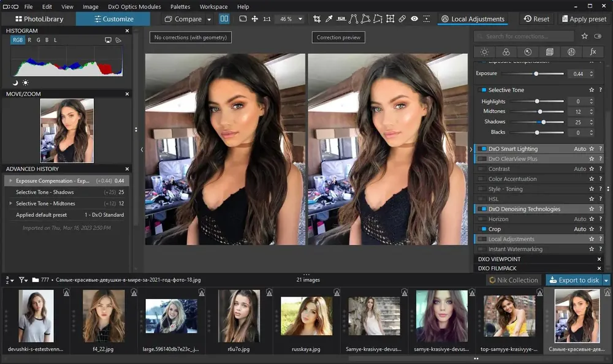Activate the Horizon level tool
This screenshot has width=613, height=364.
point(341,19)
